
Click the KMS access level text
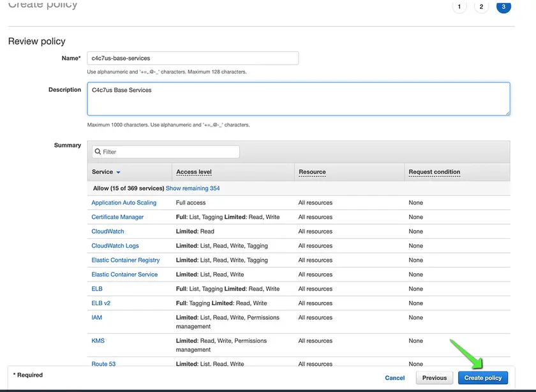click(221, 345)
